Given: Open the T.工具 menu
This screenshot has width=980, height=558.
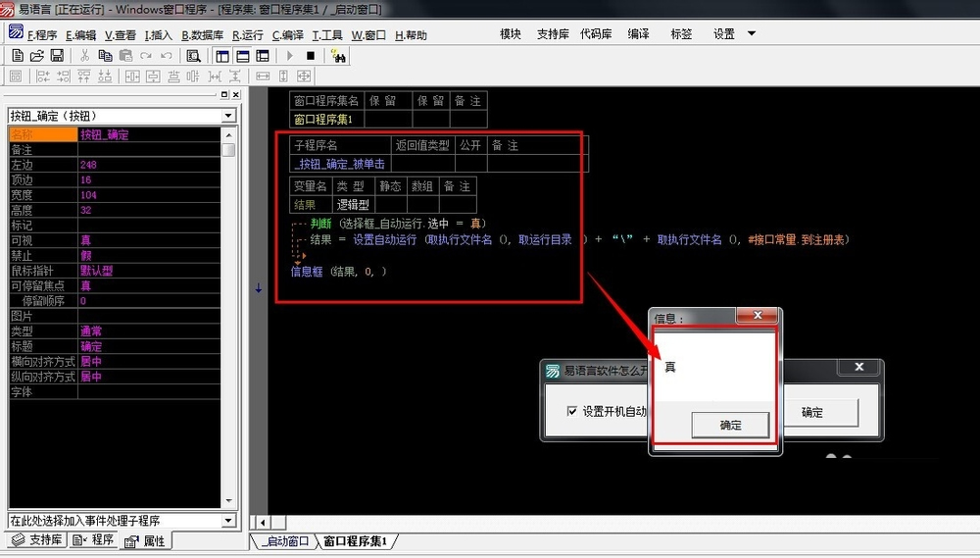Looking at the screenshot, I should coord(327,35).
